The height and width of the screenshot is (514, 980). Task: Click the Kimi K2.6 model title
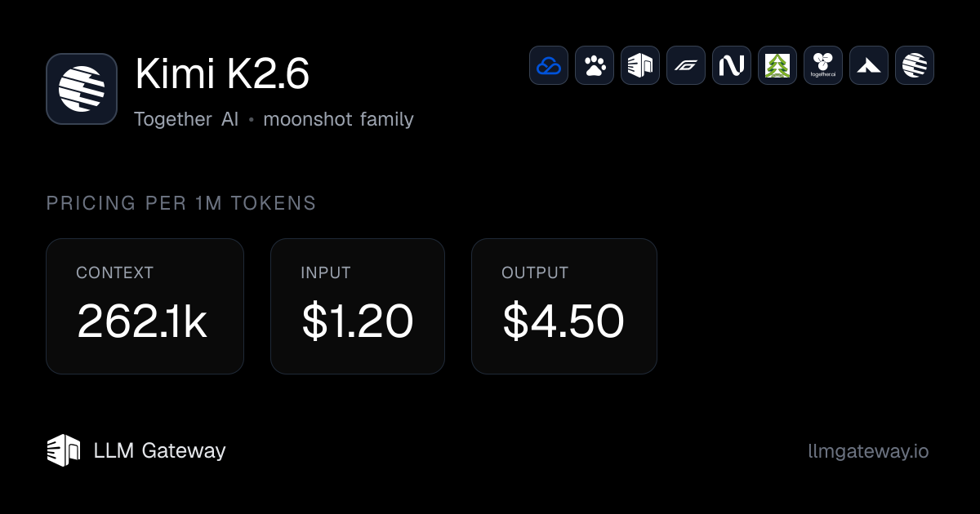222,76
